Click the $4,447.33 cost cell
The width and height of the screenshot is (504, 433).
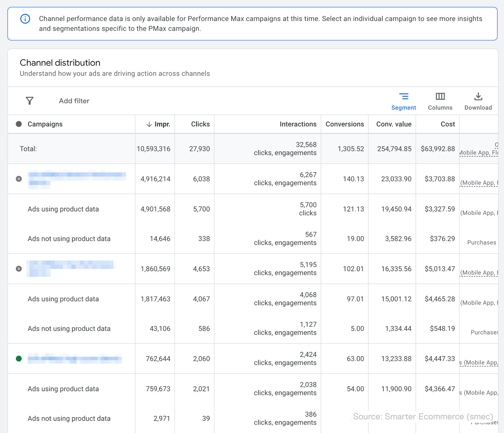click(440, 359)
